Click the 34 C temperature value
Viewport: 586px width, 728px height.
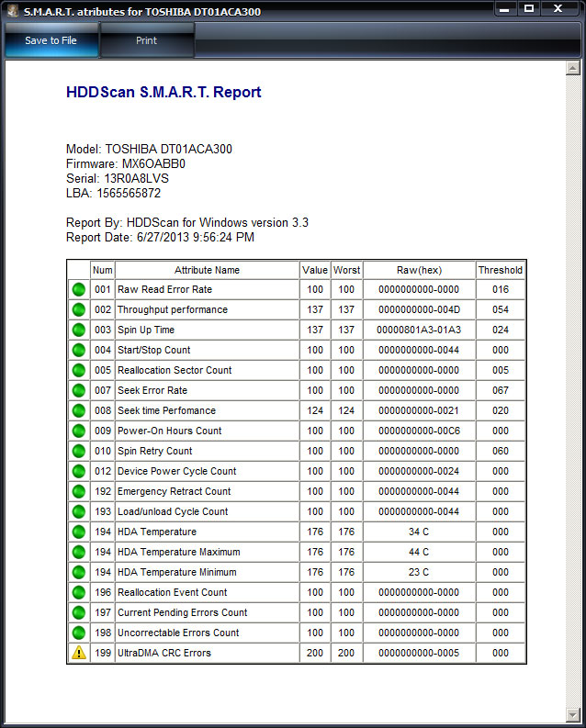coord(419,532)
